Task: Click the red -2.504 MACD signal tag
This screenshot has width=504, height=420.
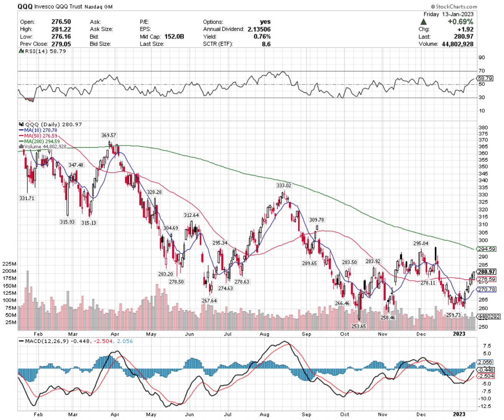Action: pos(486,376)
